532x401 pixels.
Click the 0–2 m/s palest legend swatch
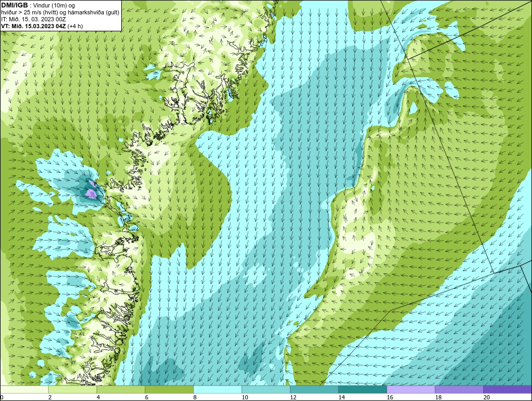coord(24,389)
